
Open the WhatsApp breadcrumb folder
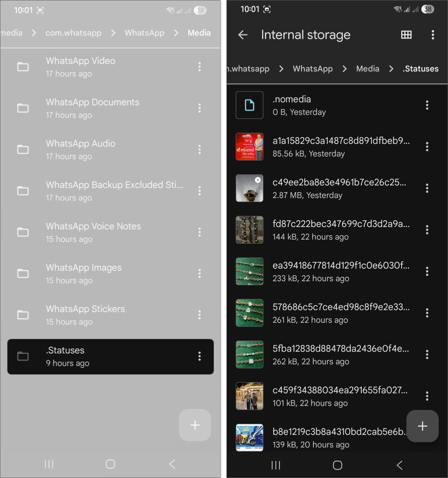pyautogui.click(x=312, y=69)
